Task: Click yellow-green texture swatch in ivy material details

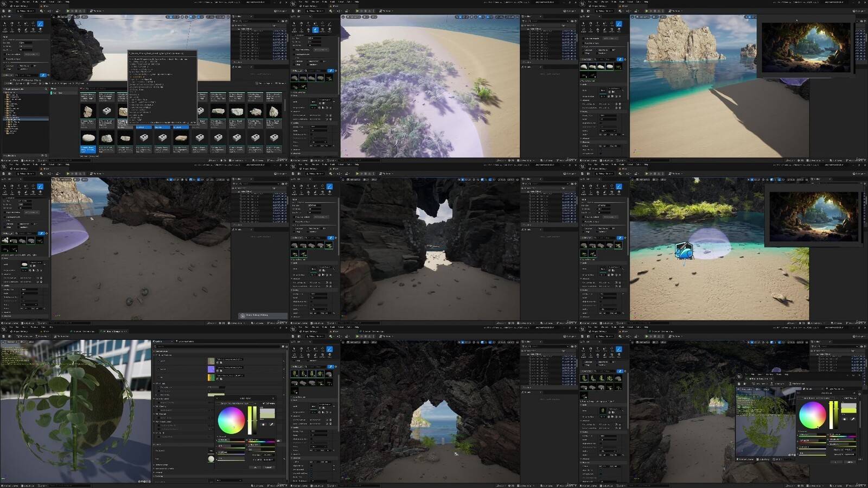Action: (211, 377)
